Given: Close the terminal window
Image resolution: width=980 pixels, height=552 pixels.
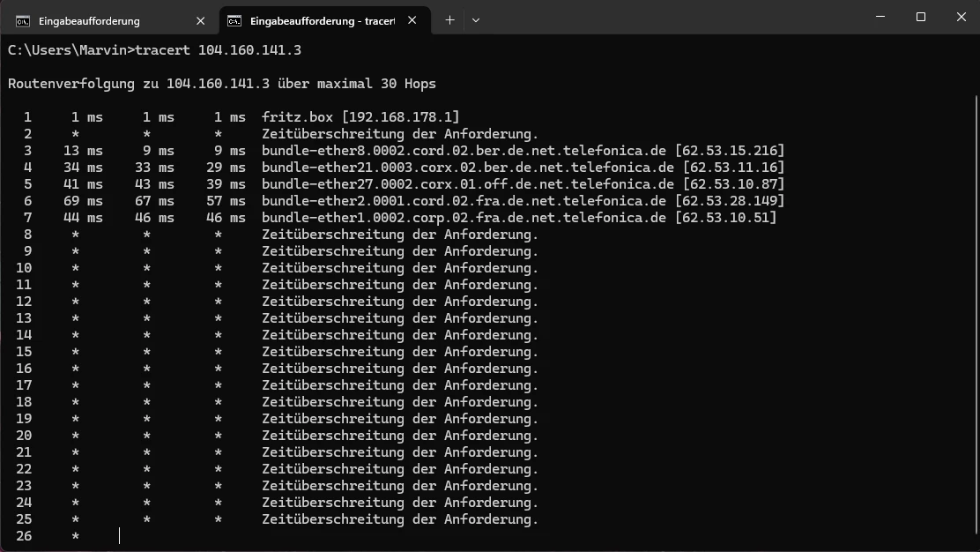Looking at the screenshot, I should pos(960,17).
